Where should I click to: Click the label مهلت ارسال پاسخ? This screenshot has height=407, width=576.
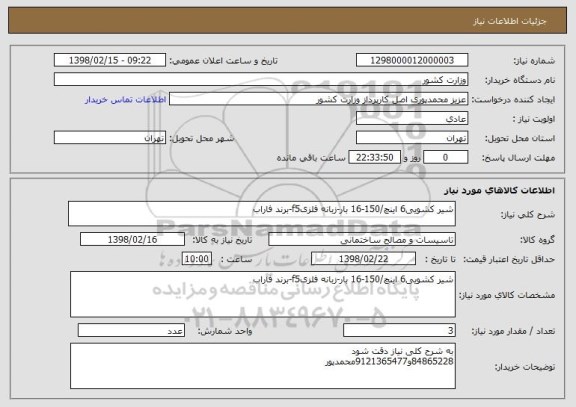518,158
